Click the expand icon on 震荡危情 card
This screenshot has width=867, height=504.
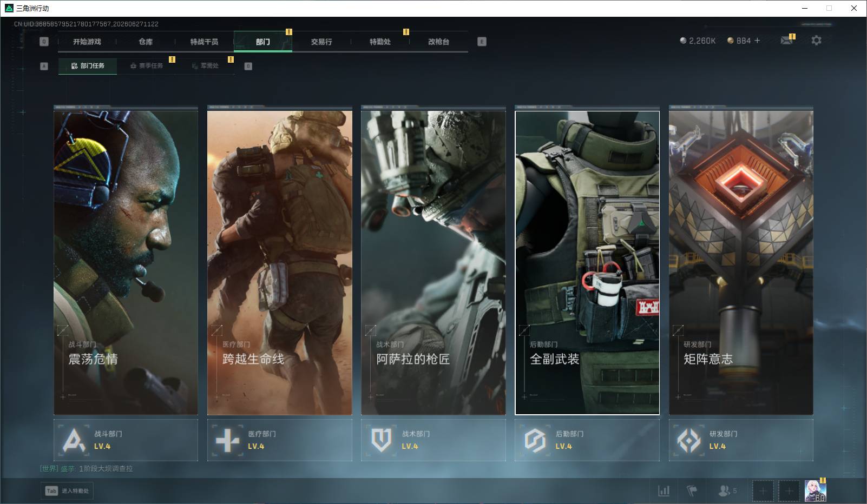(x=63, y=330)
